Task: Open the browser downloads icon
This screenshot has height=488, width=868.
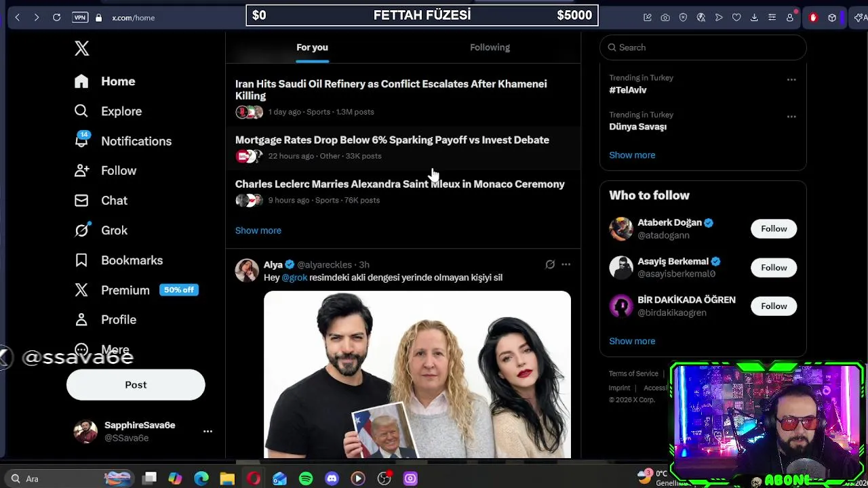Action: (754, 18)
